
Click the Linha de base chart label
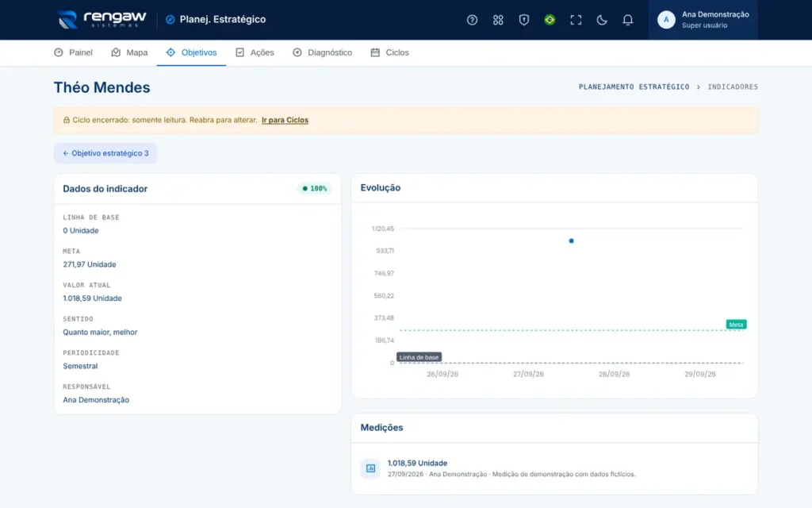(419, 357)
